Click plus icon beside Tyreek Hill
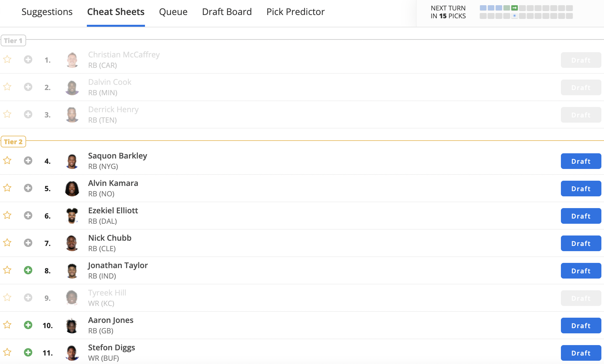 28,297
